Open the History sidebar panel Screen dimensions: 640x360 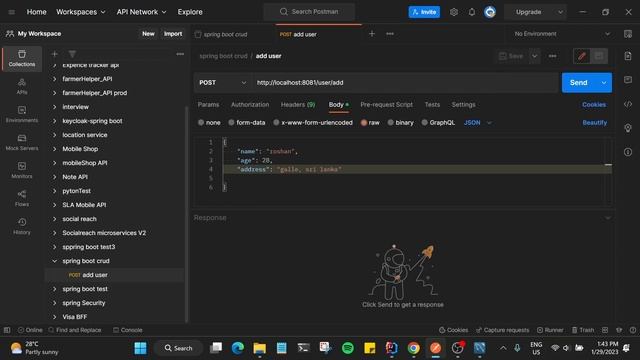click(22, 226)
